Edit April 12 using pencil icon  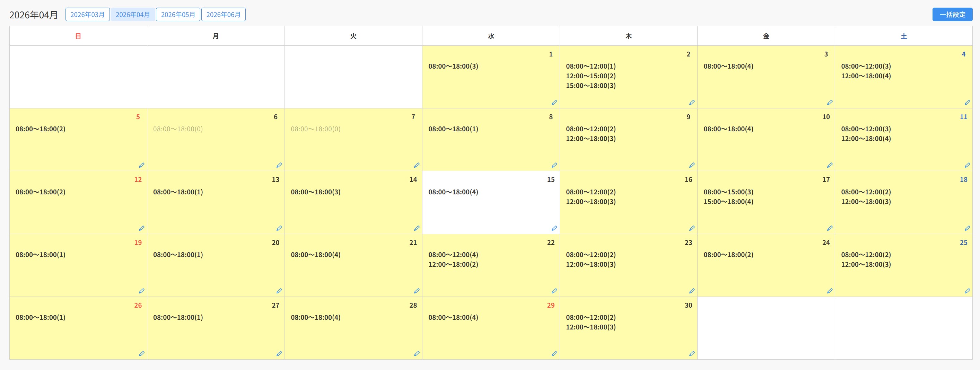tap(141, 228)
